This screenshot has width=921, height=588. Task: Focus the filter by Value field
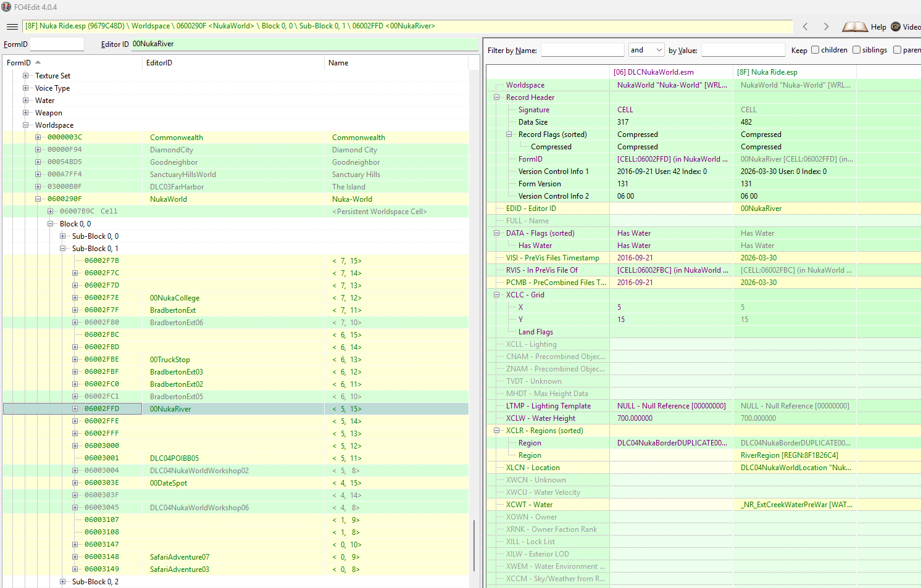[x=743, y=50]
